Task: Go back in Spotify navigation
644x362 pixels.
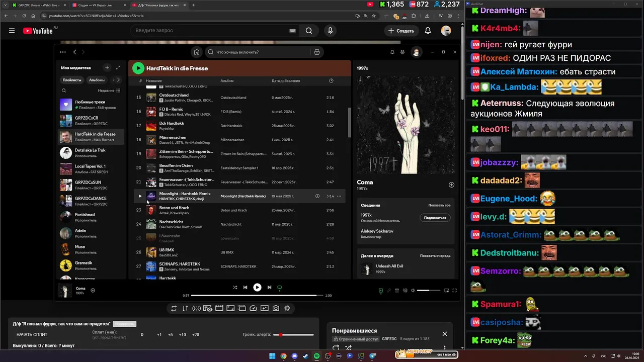Action: click(x=74, y=52)
